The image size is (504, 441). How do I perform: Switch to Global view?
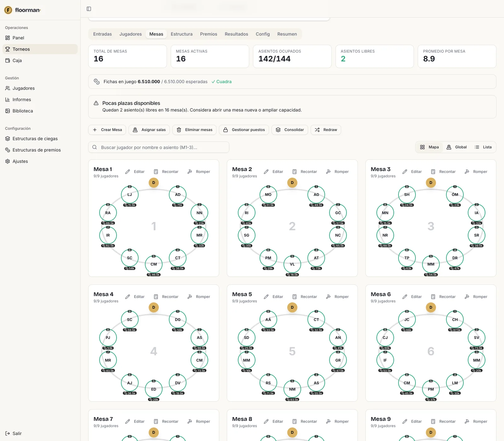457,147
